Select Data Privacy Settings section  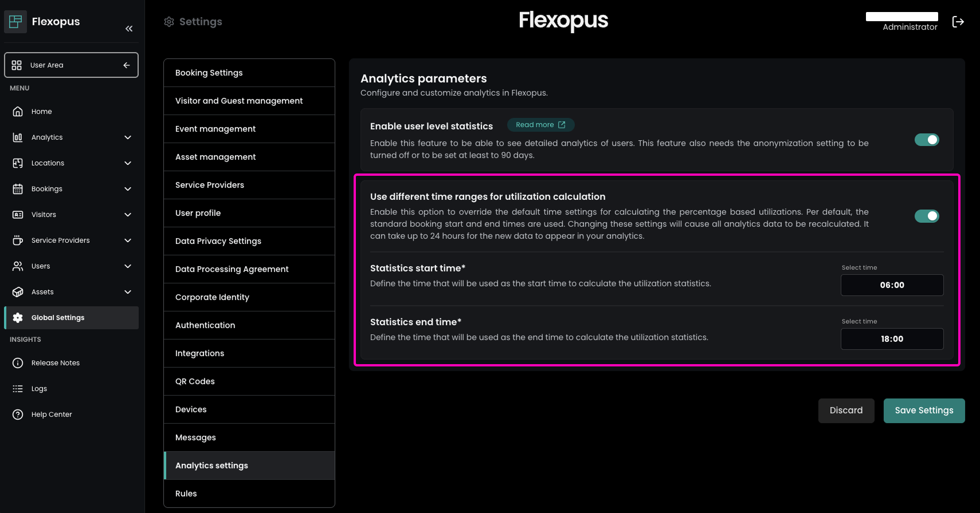(x=249, y=241)
